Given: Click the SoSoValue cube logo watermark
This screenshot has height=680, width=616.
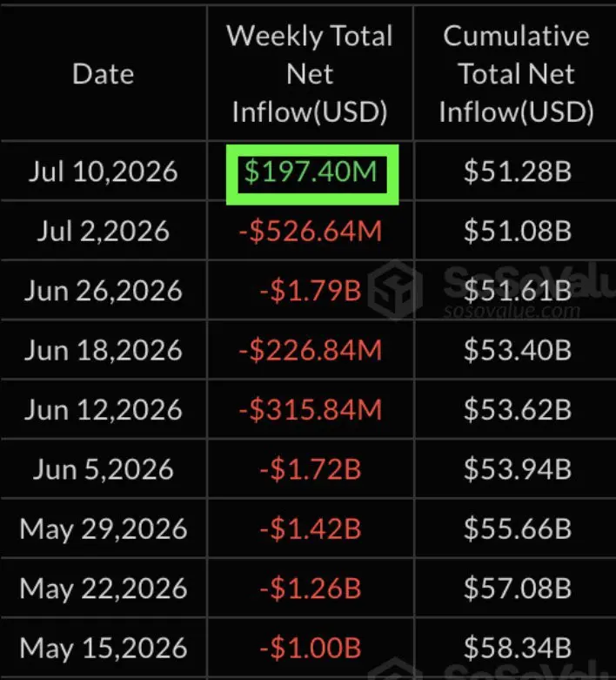Looking at the screenshot, I should tap(395, 290).
